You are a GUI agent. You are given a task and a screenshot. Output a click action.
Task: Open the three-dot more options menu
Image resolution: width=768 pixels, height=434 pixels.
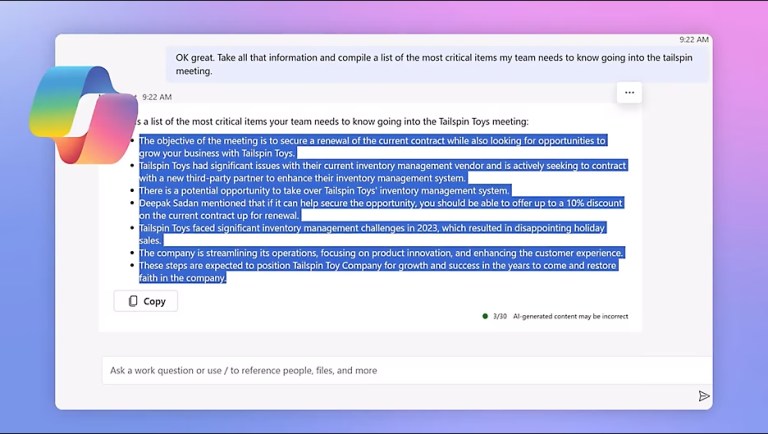click(x=629, y=93)
